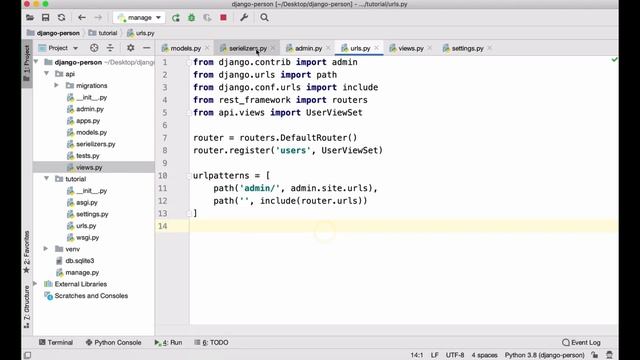Screen dimensions: 640x360
Task: Navigate forward with the right arrow
Action: point(98,18)
